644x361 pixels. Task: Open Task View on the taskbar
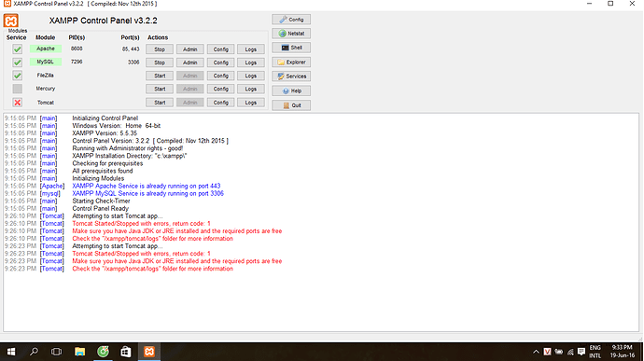56,352
